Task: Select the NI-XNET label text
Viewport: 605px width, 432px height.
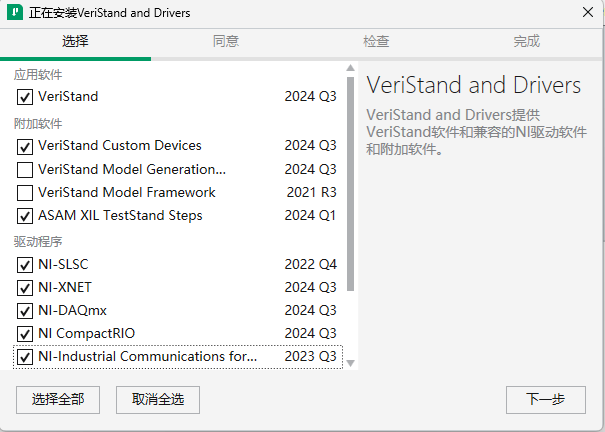Action: pos(65,287)
